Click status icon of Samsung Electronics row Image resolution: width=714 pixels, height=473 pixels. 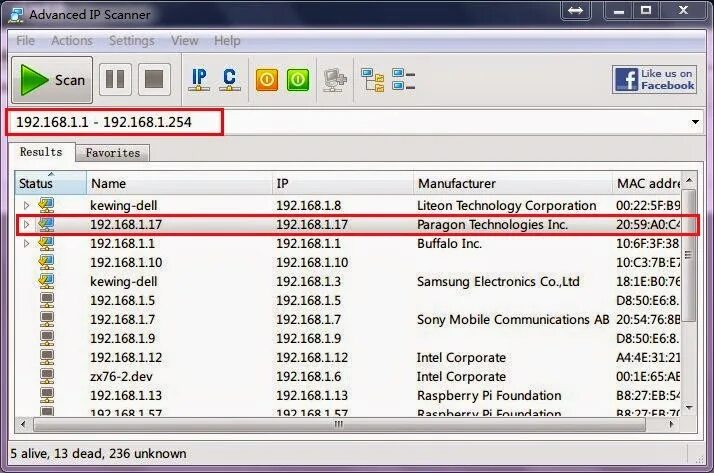click(x=46, y=281)
